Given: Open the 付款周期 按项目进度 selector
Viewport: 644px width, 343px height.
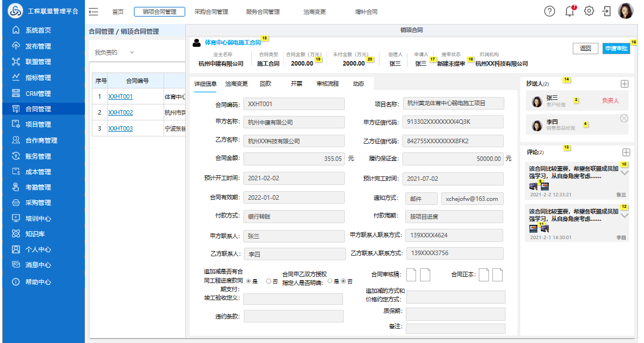Looking at the screenshot, I should tap(454, 216).
